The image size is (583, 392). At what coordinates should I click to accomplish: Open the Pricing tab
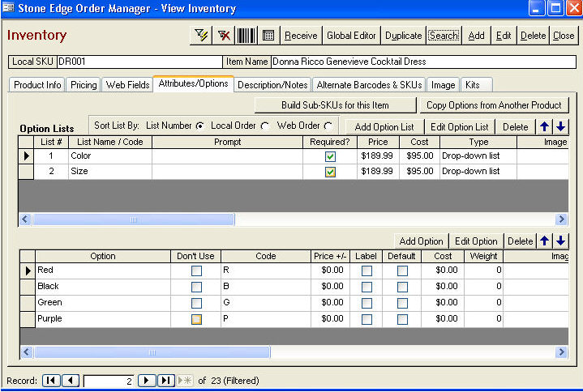84,85
